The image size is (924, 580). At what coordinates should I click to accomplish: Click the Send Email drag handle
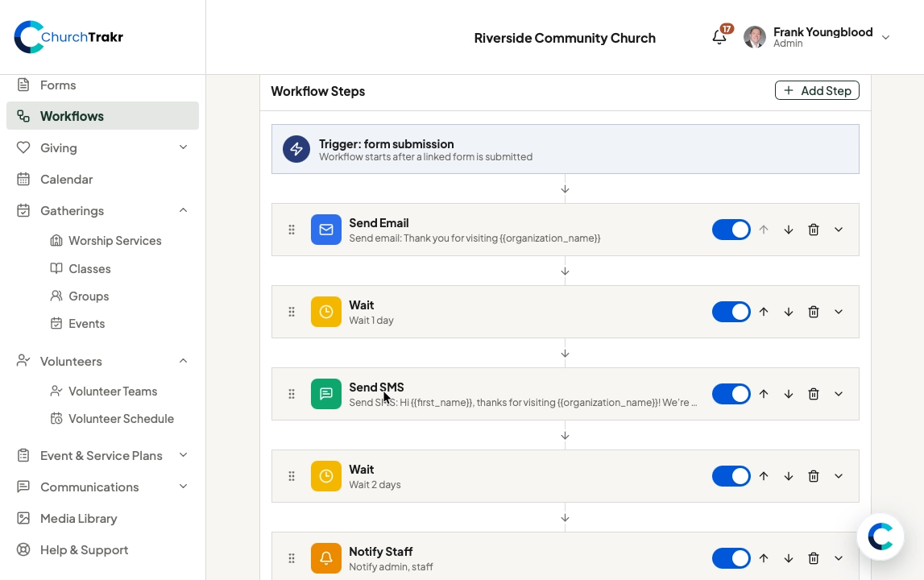292,230
